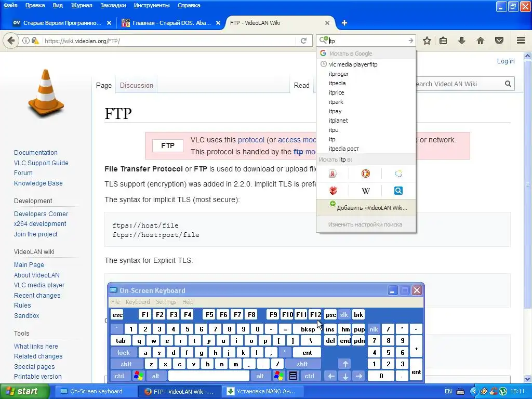Open the Журнал menu
Image resolution: width=532 pixels, height=399 pixels.
[82, 5]
